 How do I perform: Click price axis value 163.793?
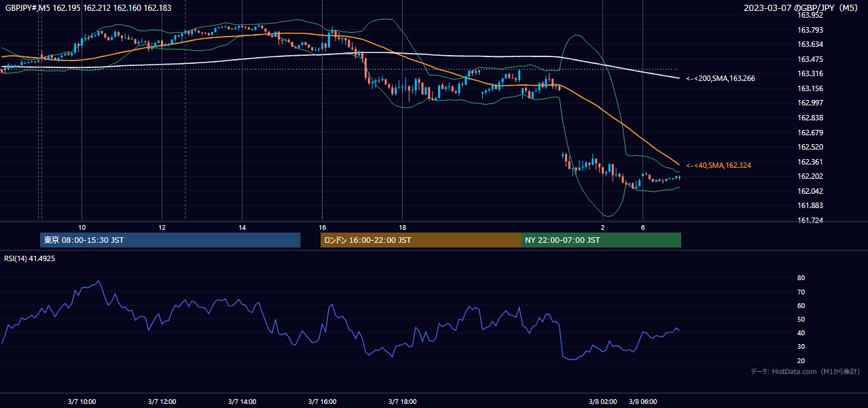[x=810, y=30]
